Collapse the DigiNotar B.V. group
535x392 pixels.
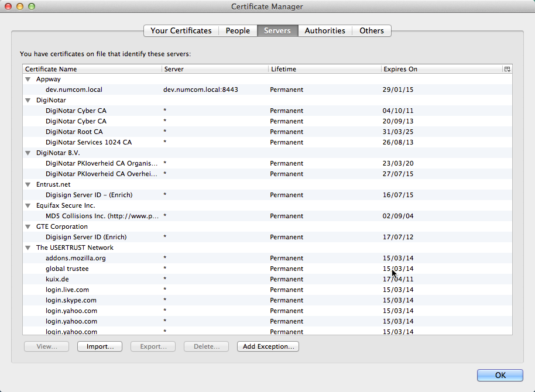(x=28, y=153)
